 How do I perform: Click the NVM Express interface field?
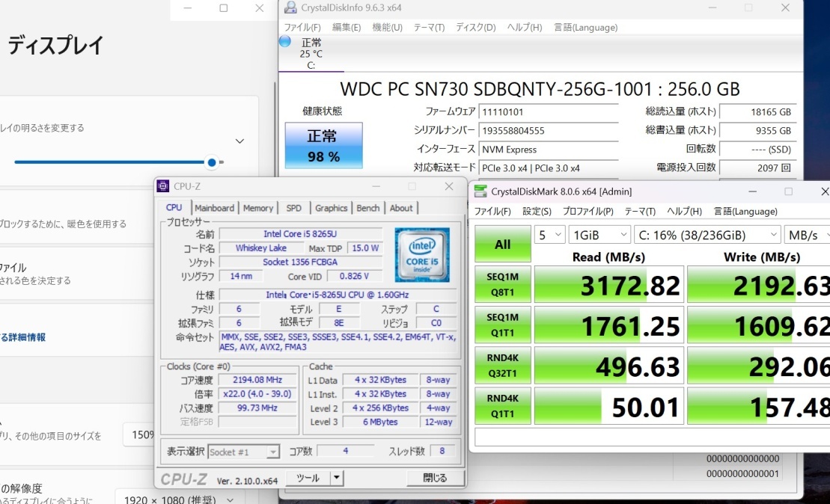[549, 150]
